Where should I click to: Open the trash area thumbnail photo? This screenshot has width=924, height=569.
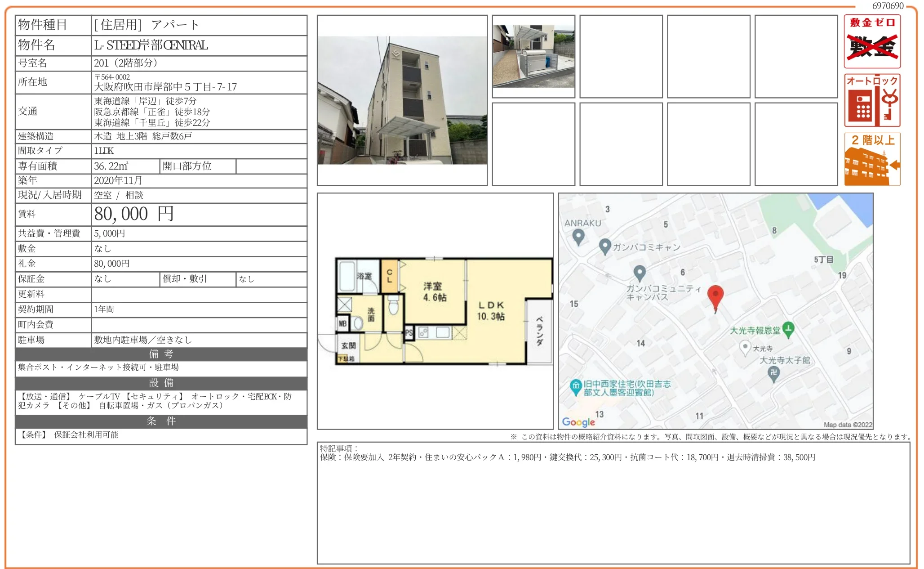click(x=533, y=56)
